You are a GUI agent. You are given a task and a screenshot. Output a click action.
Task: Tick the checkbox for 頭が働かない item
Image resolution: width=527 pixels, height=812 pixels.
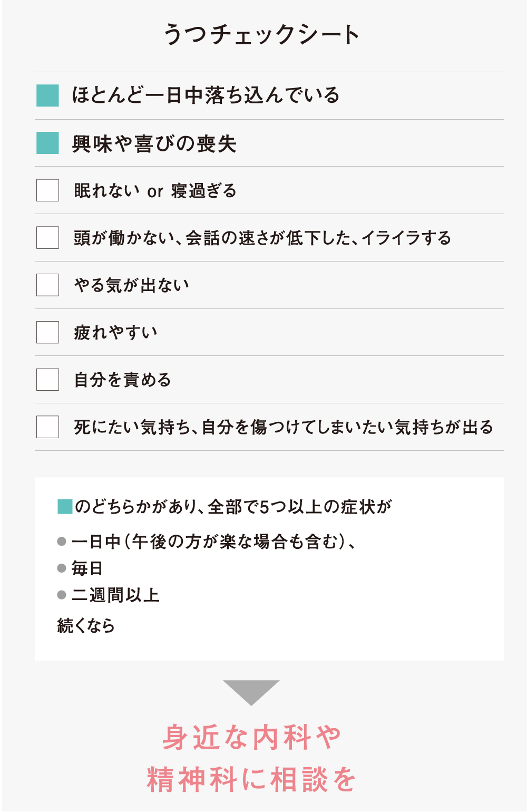47,238
